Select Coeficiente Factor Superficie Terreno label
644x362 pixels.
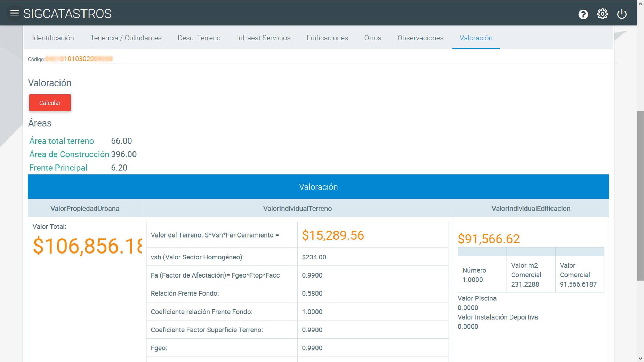pyautogui.click(x=207, y=330)
